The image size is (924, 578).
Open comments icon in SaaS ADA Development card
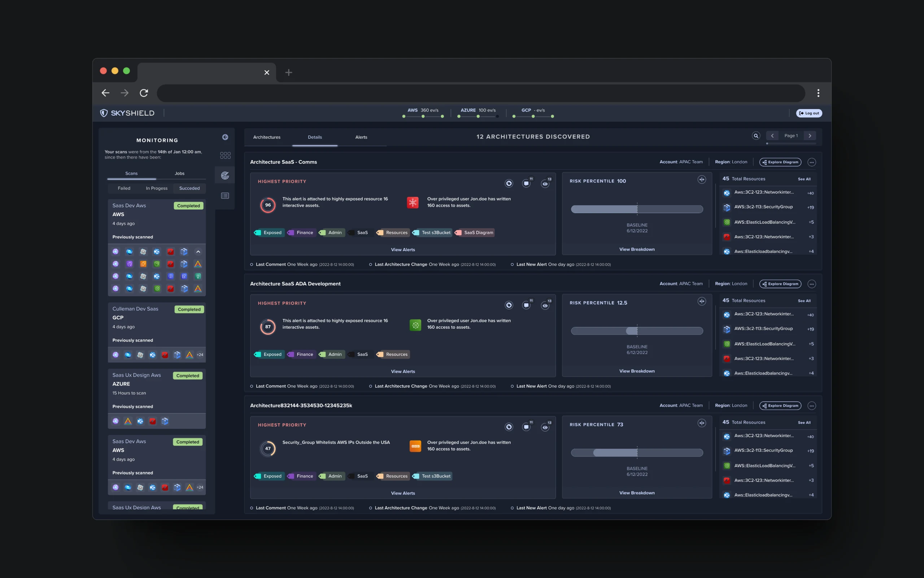tap(527, 305)
